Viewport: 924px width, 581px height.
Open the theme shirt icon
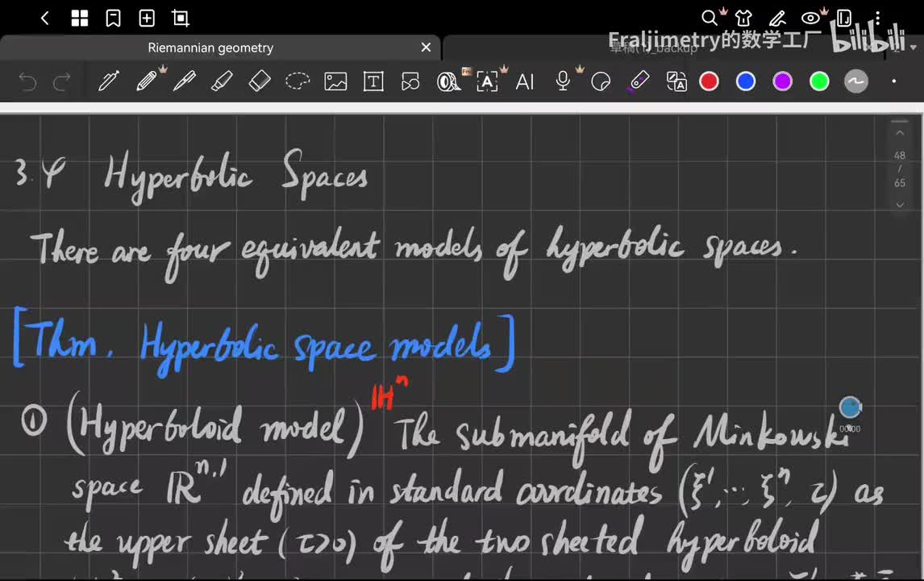click(x=743, y=19)
